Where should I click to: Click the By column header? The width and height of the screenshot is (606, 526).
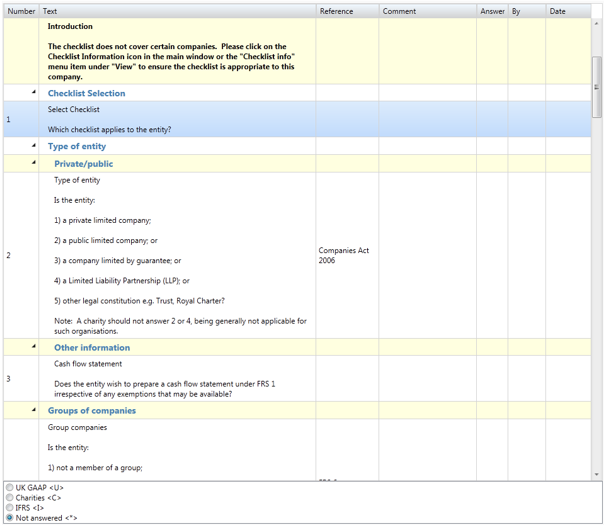tap(527, 11)
